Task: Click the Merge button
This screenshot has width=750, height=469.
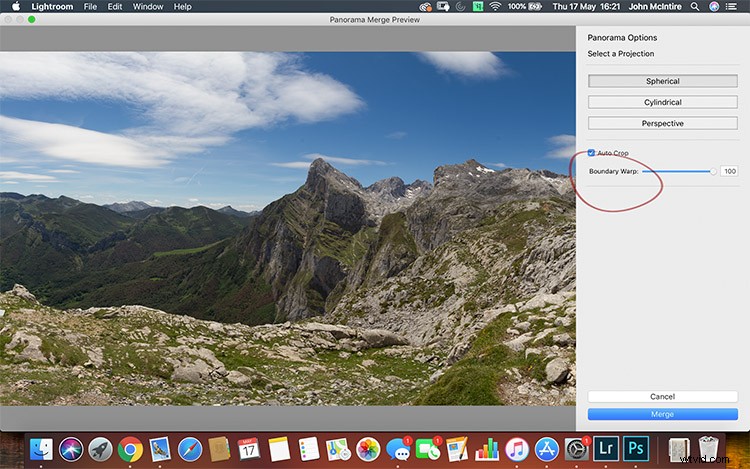Action: click(662, 414)
